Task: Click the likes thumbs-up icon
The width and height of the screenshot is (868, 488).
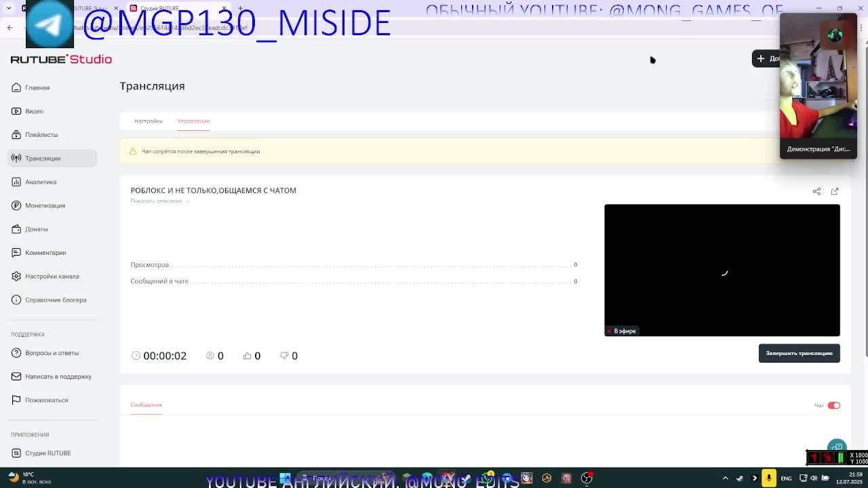Action: tap(247, 356)
